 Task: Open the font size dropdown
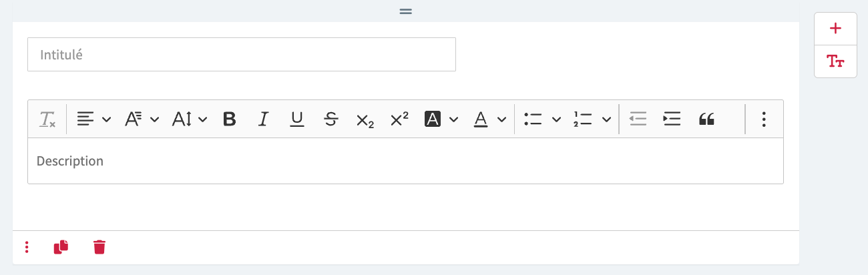[190, 119]
